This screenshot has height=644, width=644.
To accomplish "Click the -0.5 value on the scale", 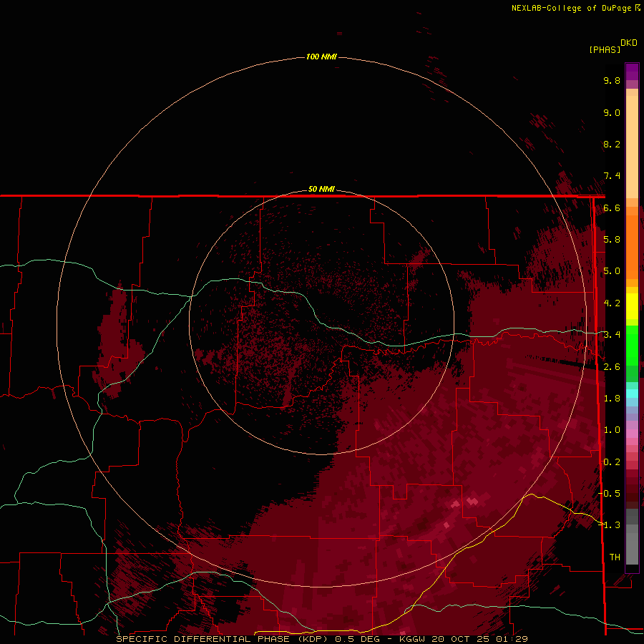I will pyautogui.click(x=610, y=494).
